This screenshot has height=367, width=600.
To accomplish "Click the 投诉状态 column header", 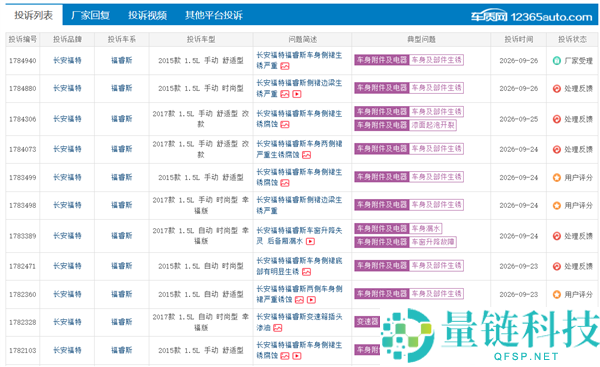I will coord(572,39).
